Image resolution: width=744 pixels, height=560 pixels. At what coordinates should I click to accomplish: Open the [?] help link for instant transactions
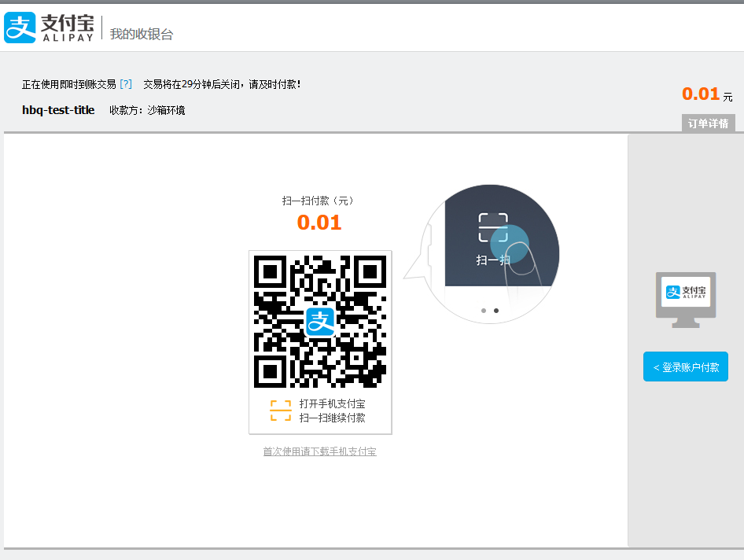click(x=126, y=84)
